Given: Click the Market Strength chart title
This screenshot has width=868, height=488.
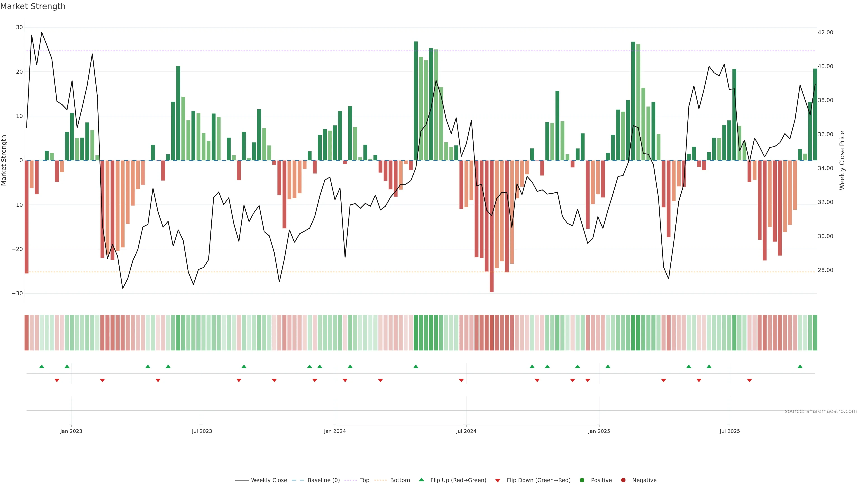Looking at the screenshot, I should 33,6.
